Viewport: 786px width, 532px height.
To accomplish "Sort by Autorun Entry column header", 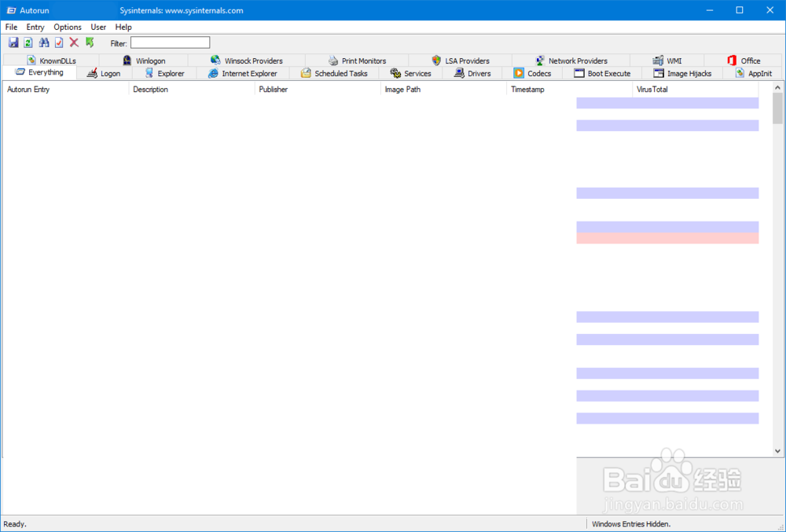I will (x=66, y=89).
